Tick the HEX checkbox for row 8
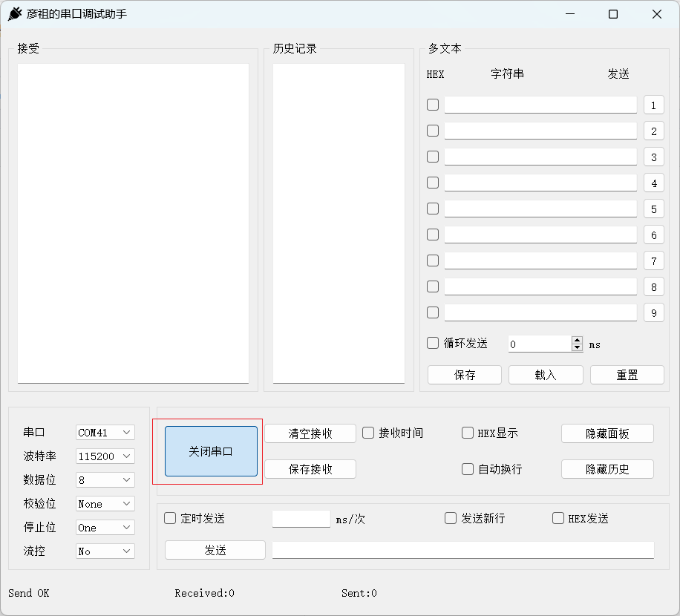This screenshot has width=680, height=616. [x=433, y=286]
